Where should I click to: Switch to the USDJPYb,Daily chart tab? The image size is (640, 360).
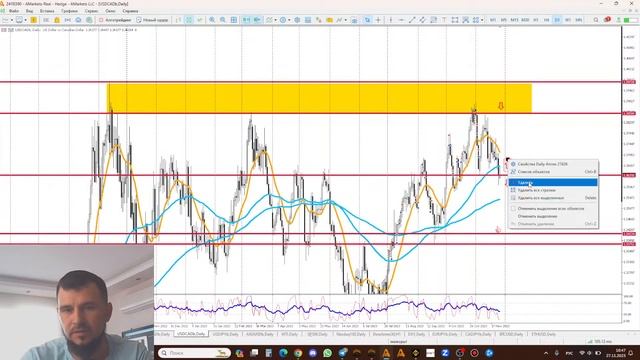[x=225, y=334]
